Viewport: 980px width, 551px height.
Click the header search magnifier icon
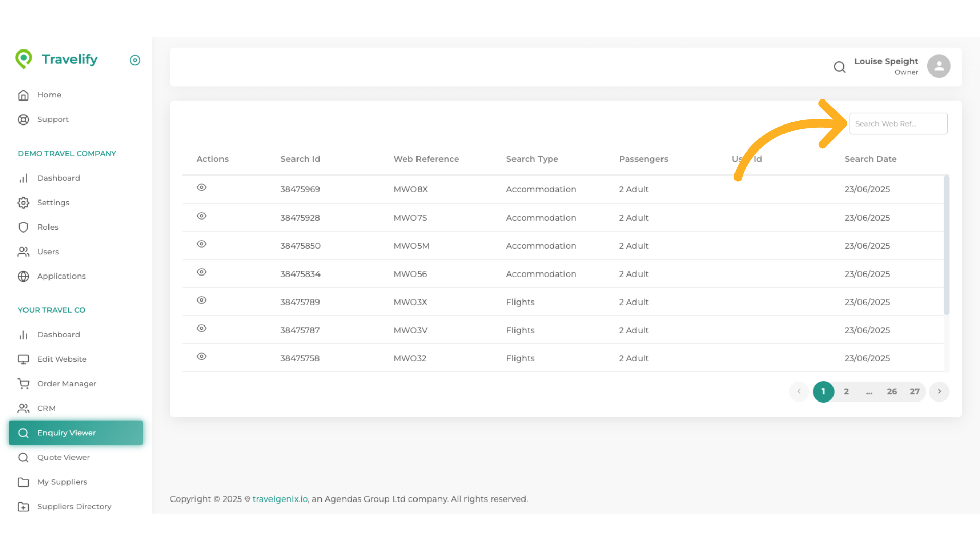(839, 67)
